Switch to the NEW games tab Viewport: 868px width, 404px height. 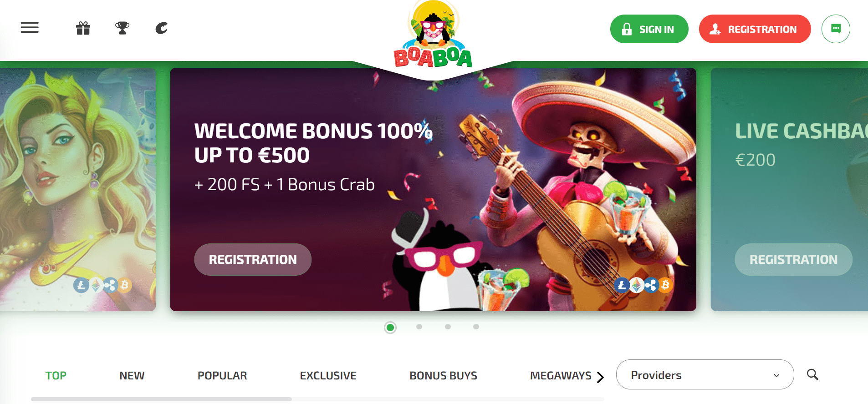pyautogui.click(x=132, y=376)
